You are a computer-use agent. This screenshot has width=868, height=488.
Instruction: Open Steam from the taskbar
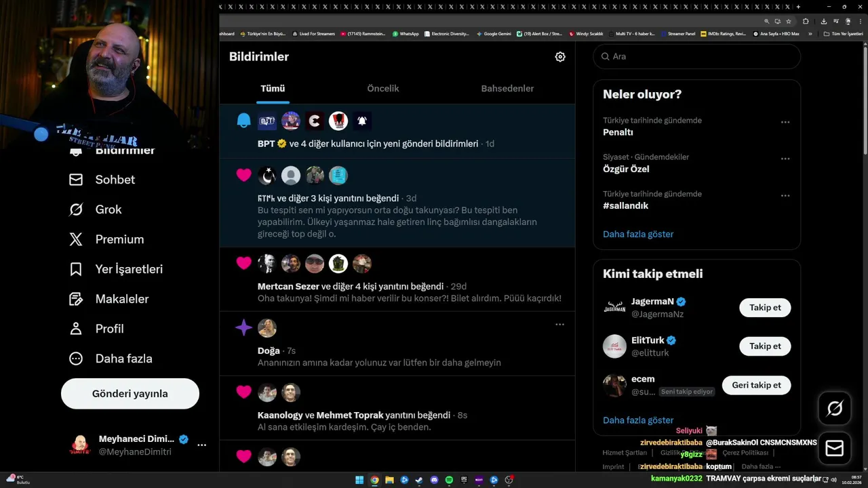pos(419,481)
